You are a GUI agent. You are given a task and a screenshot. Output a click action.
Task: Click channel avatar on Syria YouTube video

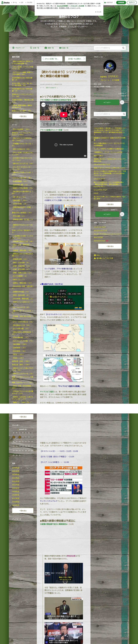coord(44,105)
